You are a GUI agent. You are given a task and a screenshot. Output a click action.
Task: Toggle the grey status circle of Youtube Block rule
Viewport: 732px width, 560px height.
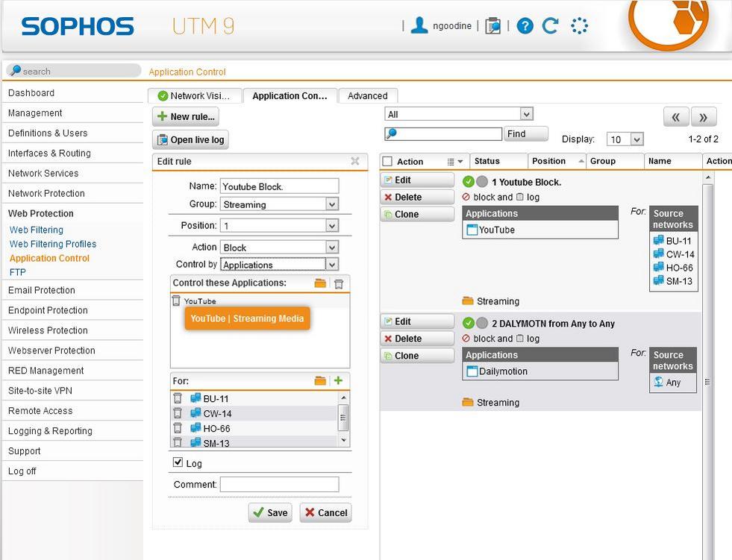482,181
